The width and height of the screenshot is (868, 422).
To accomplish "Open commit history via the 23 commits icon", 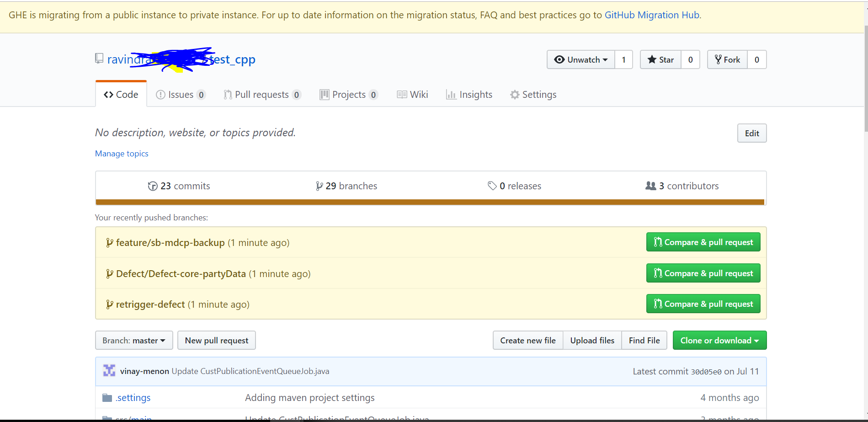I will [153, 186].
